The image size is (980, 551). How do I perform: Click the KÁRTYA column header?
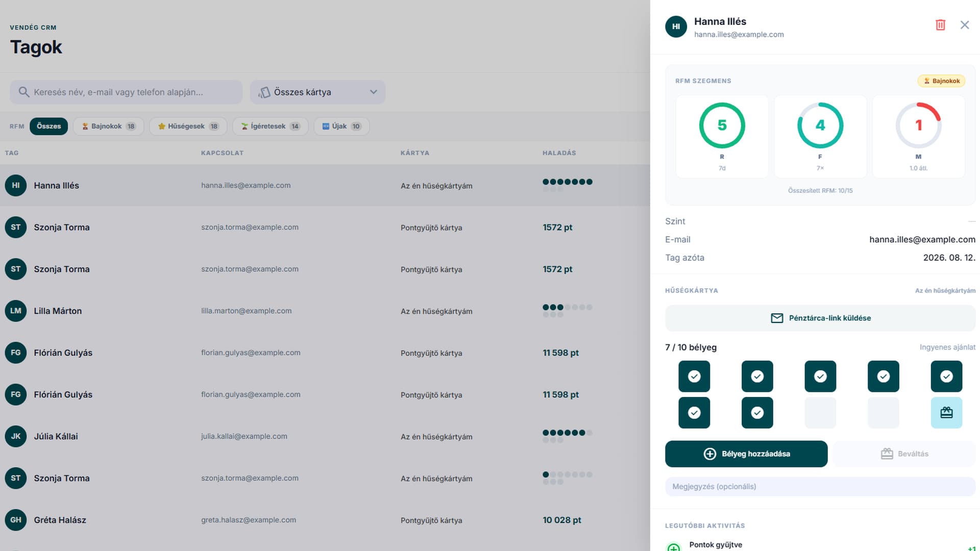[x=415, y=153]
